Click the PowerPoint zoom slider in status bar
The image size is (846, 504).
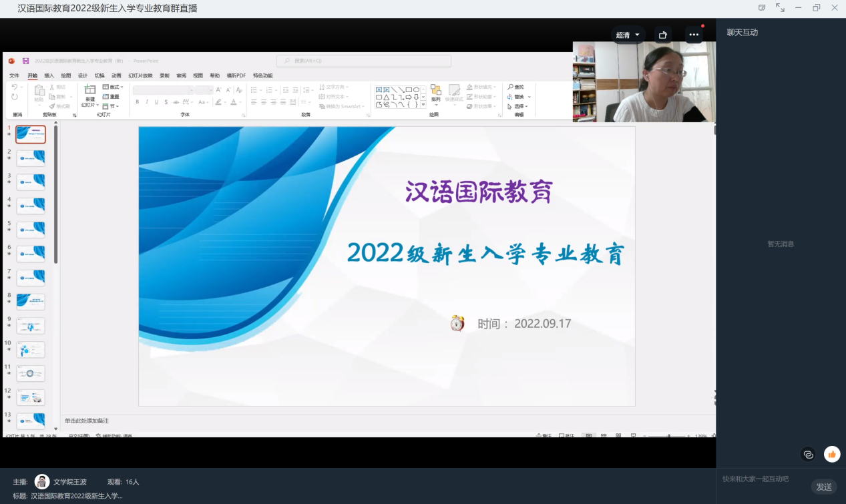click(668, 436)
